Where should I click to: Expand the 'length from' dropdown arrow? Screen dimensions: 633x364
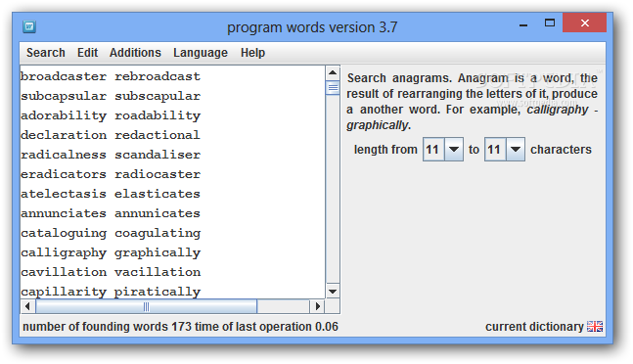(454, 150)
